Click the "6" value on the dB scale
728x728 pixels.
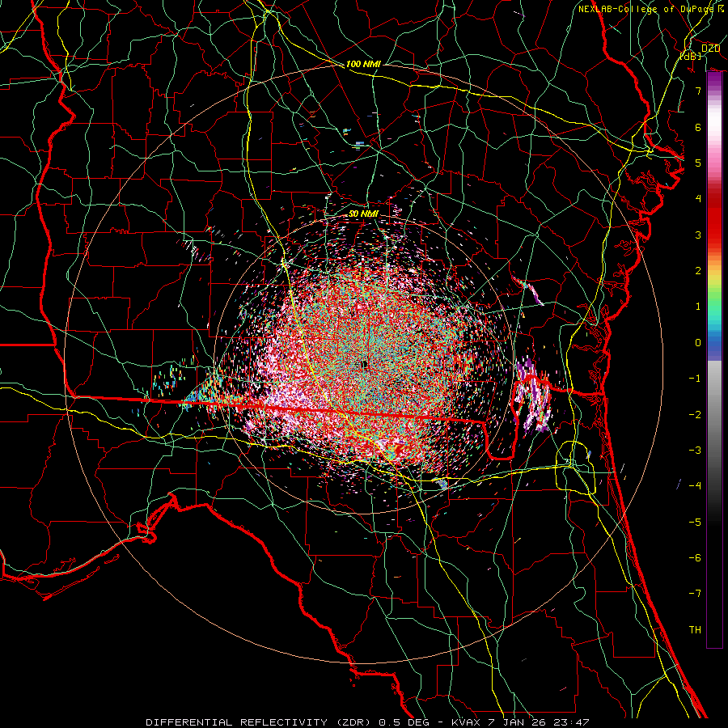tap(698, 127)
